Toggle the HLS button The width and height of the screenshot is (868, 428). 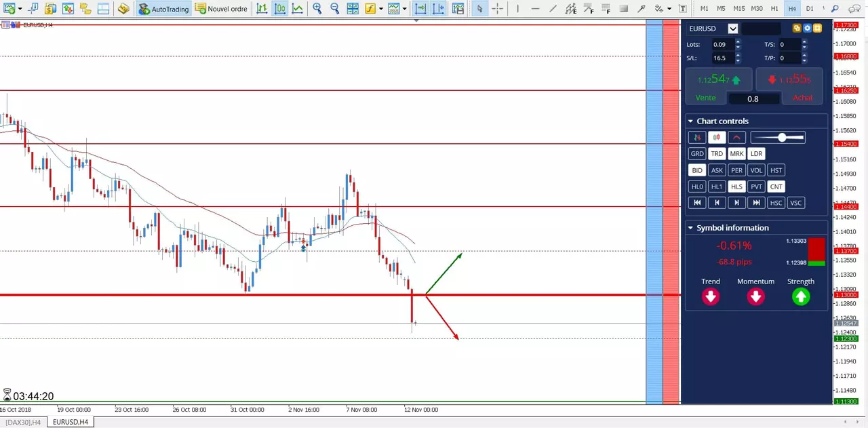click(x=736, y=187)
